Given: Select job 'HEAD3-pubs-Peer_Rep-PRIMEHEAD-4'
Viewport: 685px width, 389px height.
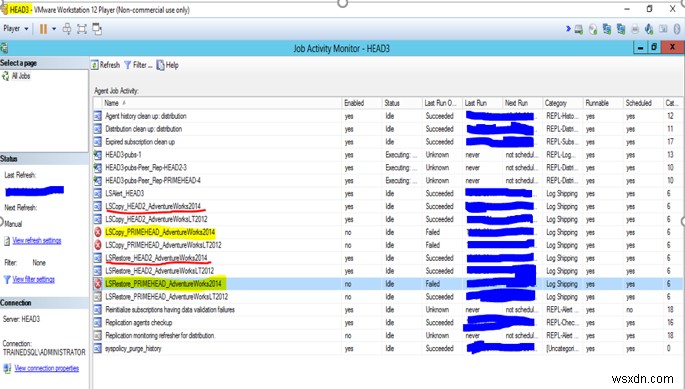Looking at the screenshot, I should coord(153,181).
